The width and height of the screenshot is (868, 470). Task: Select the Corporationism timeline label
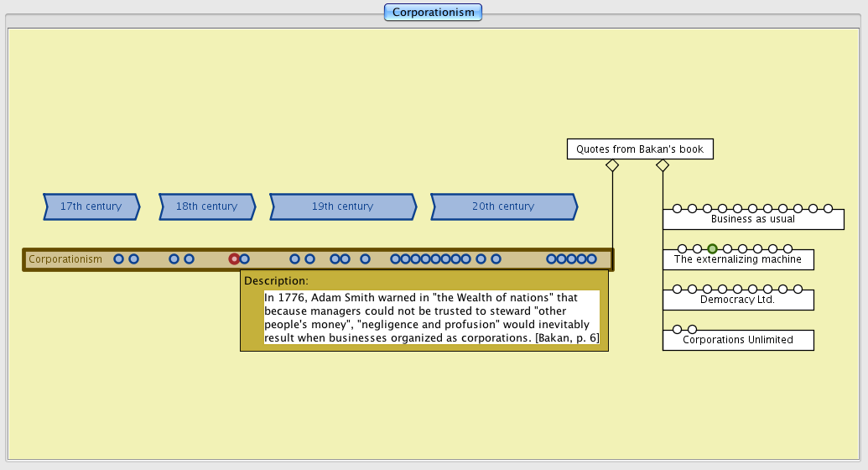coord(65,259)
